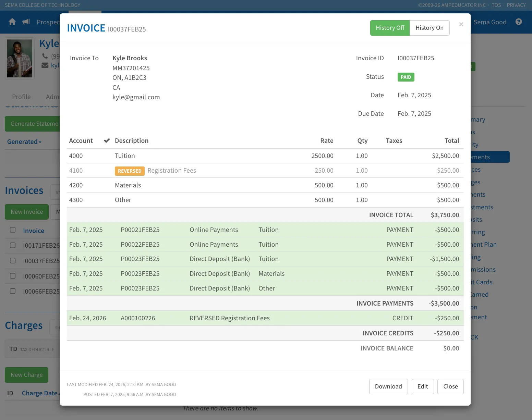Click the PAID status badge
Image resolution: width=532 pixels, height=420 pixels.
pos(406,77)
